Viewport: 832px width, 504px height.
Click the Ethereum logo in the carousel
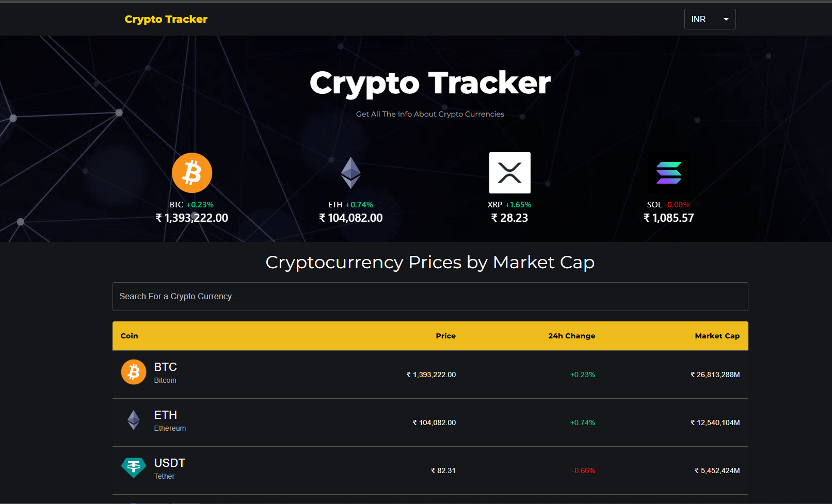point(351,173)
